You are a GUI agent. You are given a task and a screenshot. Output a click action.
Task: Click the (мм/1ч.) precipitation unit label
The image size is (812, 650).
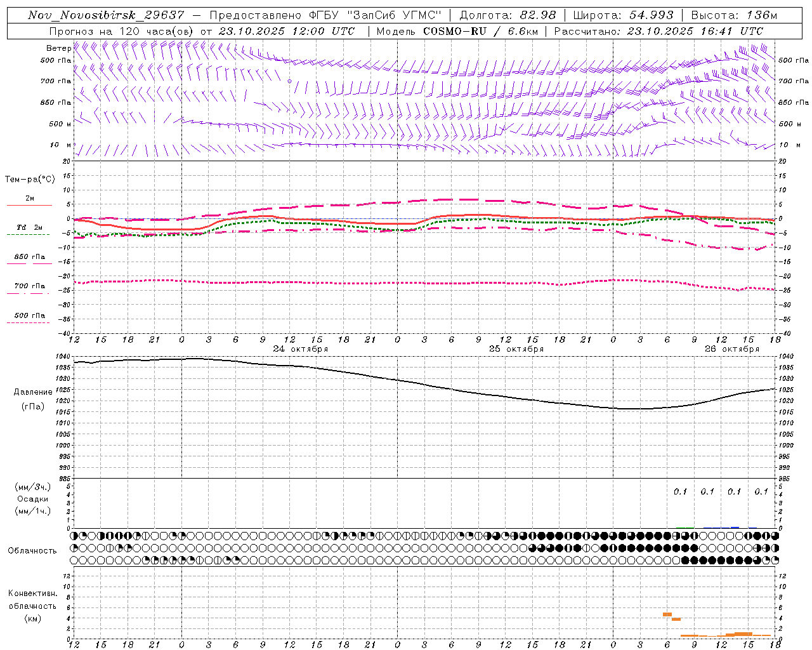pyautogui.click(x=33, y=511)
